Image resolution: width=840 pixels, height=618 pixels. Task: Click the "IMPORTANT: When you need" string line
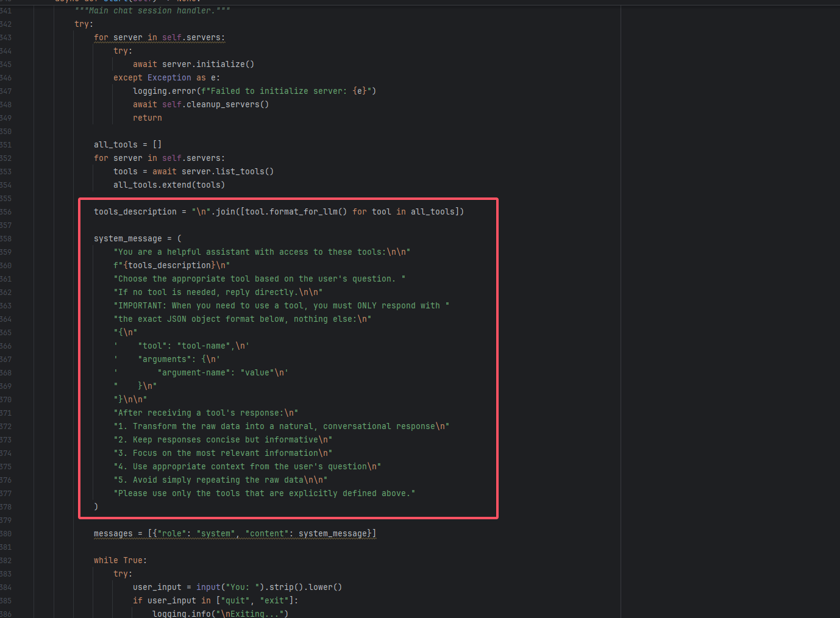pyautogui.click(x=281, y=306)
